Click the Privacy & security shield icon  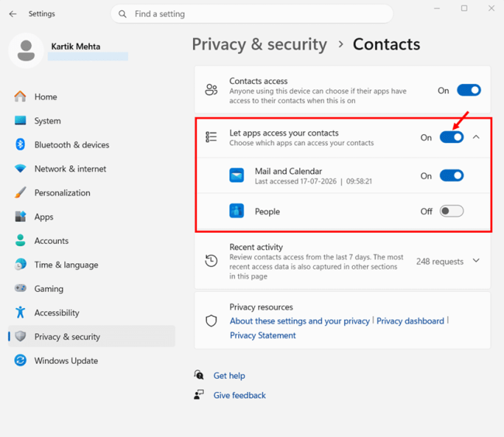[x=20, y=336]
